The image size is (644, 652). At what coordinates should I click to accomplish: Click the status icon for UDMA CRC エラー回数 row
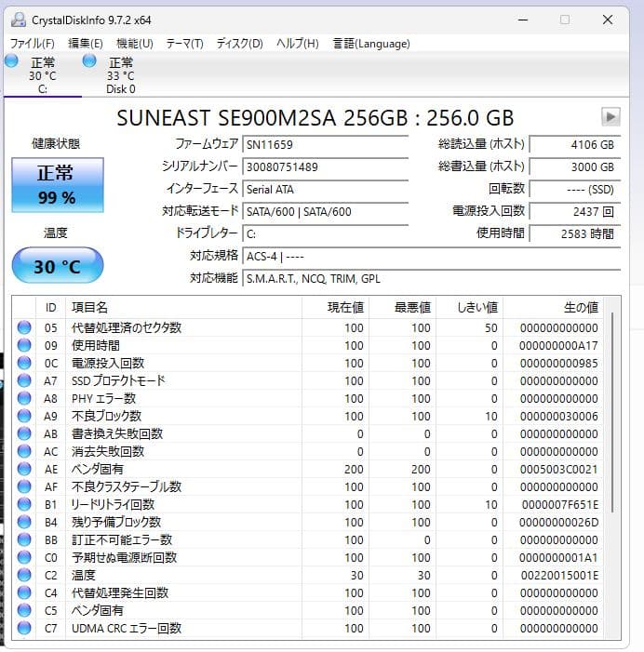24,628
